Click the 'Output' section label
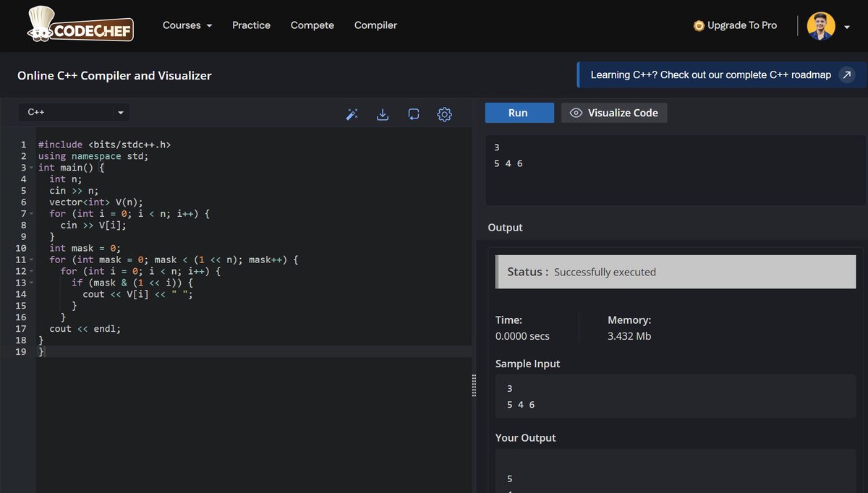This screenshot has height=493, width=868. pos(506,228)
